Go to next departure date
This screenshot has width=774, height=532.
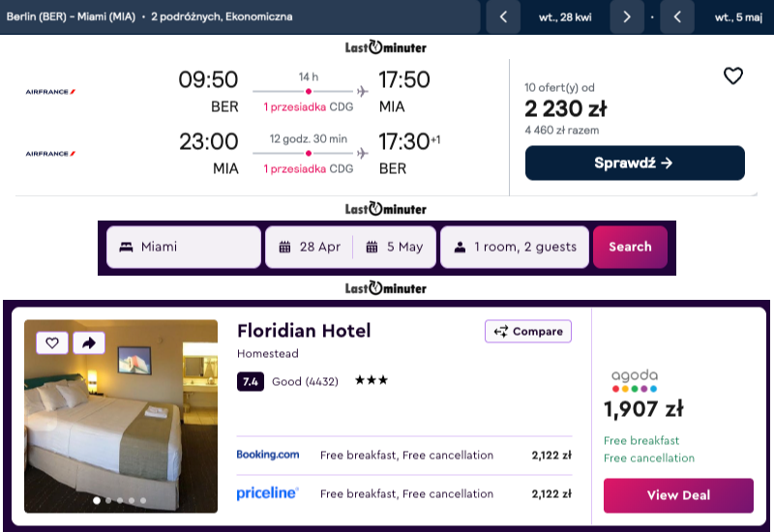click(x=627, y=17)
